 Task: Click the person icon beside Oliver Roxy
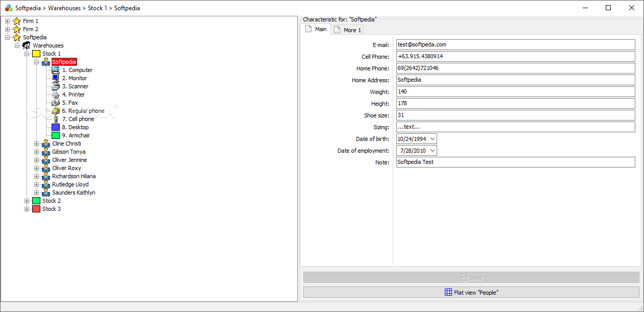[x=46, y=168]
